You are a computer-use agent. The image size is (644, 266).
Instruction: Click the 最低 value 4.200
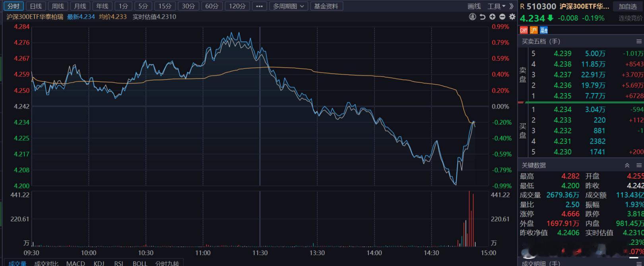coord(570,186)
